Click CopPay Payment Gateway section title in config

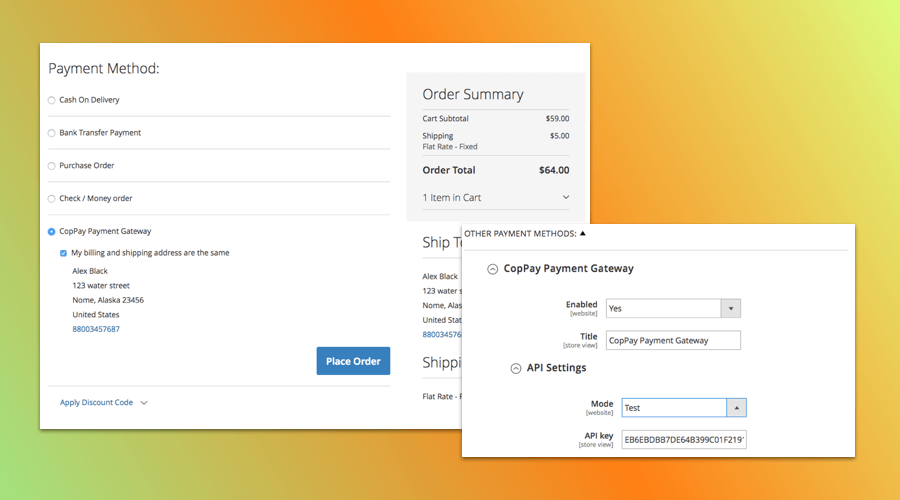point(568,268)
